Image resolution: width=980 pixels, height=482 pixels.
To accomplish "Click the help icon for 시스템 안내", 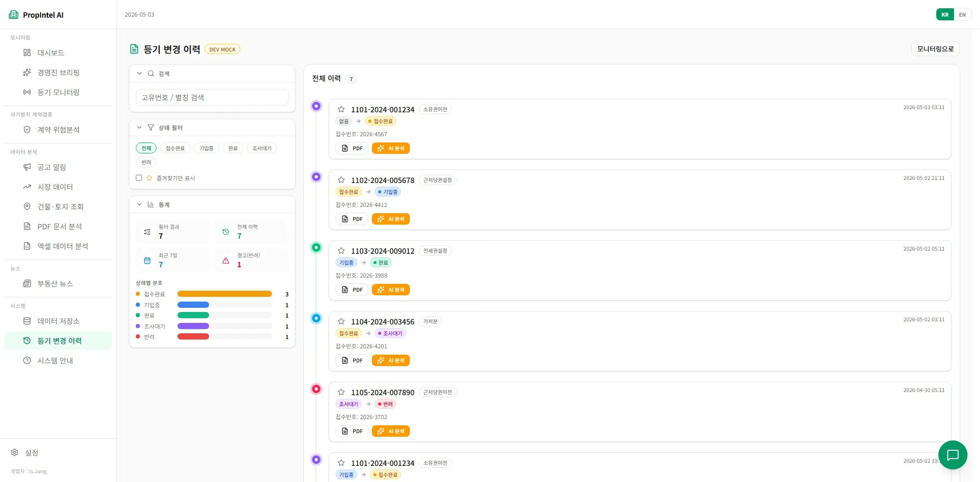I will point(27,360).
